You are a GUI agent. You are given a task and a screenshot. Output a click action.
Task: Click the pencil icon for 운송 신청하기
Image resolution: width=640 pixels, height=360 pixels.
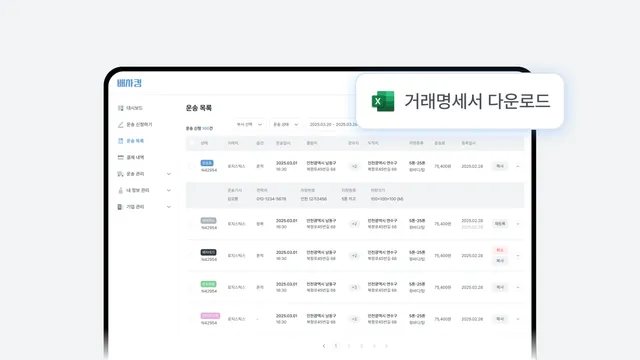tap(120, 124)
